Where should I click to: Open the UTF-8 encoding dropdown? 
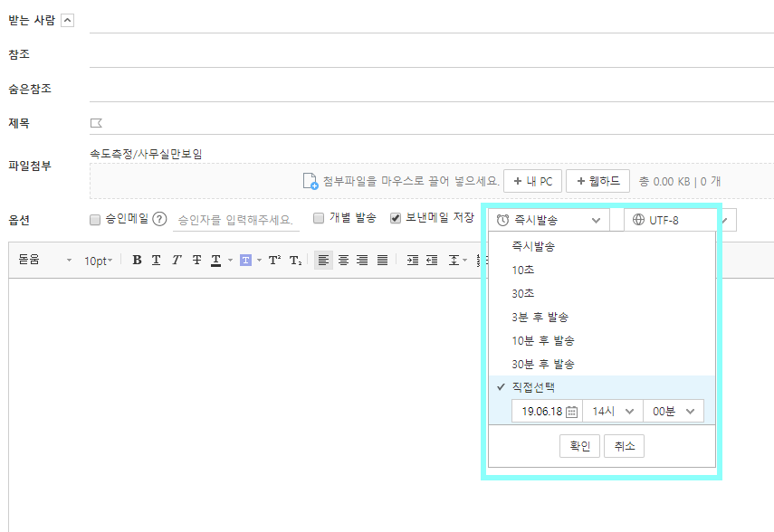coord(680,220)
